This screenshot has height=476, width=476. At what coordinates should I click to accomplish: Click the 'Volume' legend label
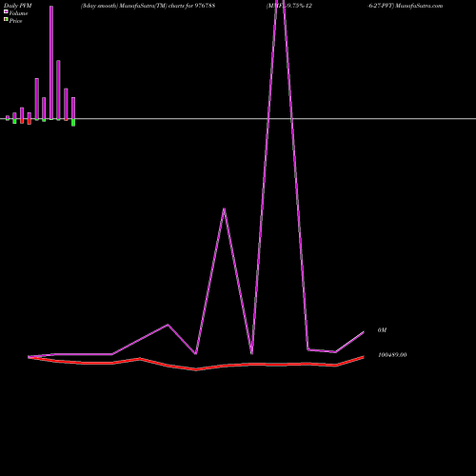click(x=18, y=13)
